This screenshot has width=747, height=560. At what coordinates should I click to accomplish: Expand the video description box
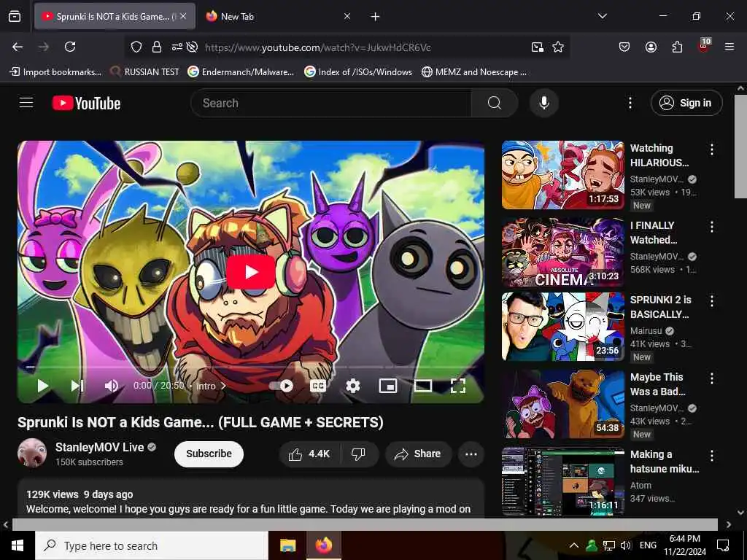coord(251,498)
